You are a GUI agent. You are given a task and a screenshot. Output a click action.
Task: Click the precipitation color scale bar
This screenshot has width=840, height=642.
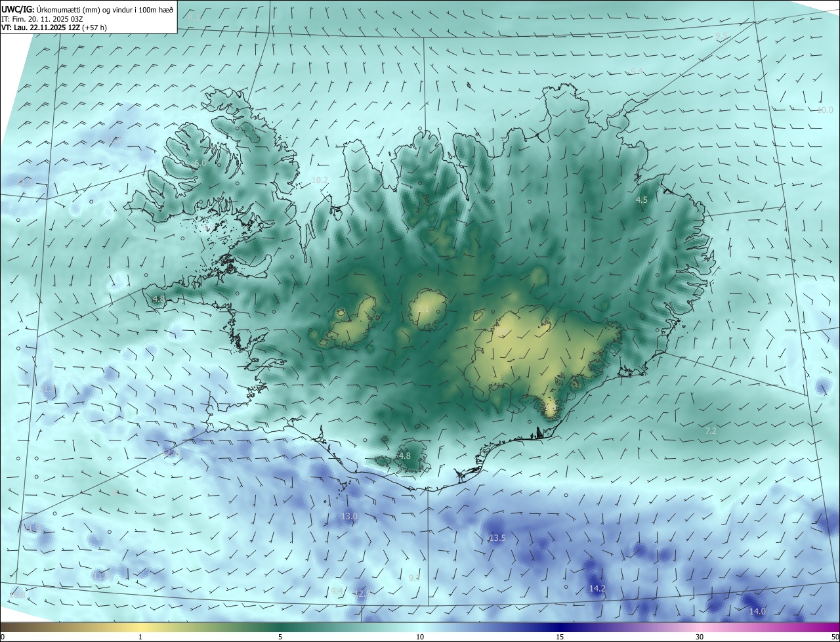[x=420, y=627]
